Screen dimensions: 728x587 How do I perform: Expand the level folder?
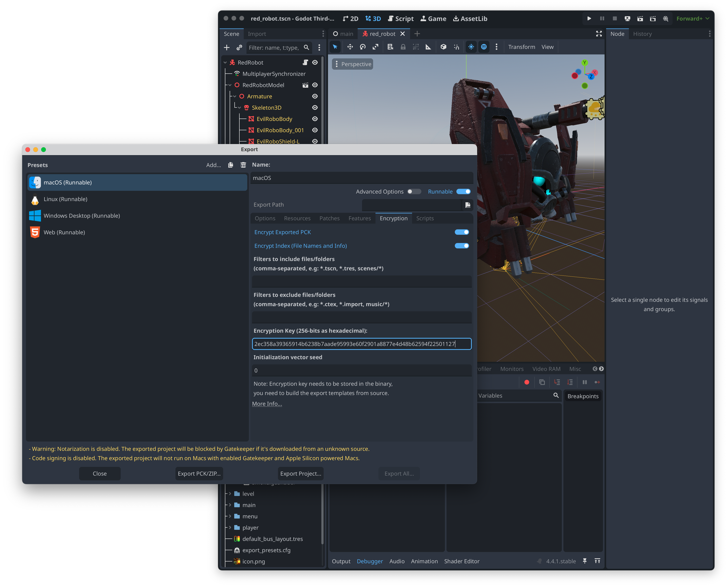(230, 494)
